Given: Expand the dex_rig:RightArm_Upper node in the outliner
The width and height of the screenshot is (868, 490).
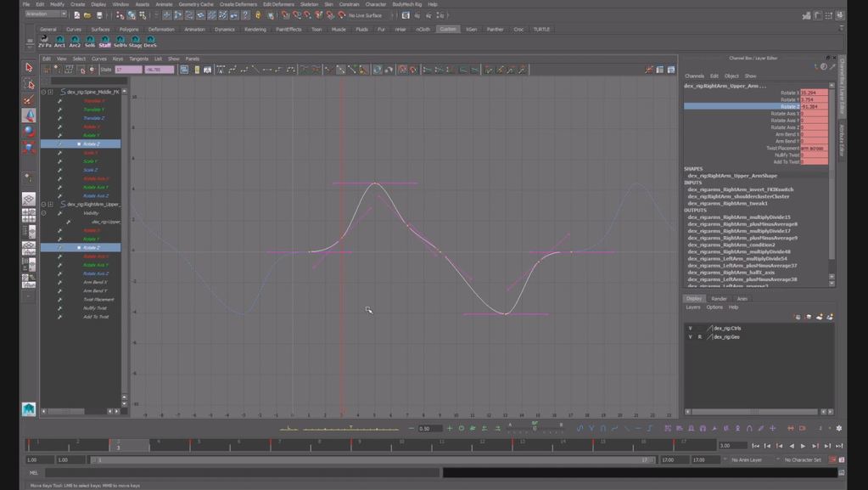Looking at the screenshot, I should pyautogui.click(x=49, y=204).
